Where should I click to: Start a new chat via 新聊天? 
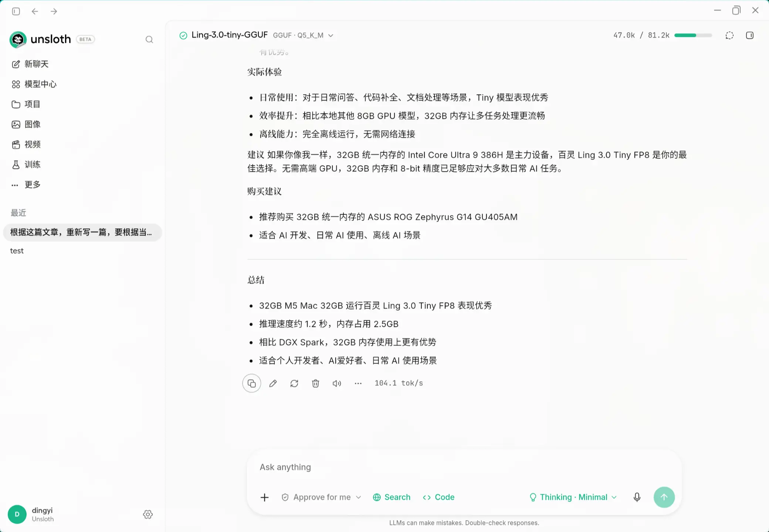pyautogui.click(x=30, y=64)
